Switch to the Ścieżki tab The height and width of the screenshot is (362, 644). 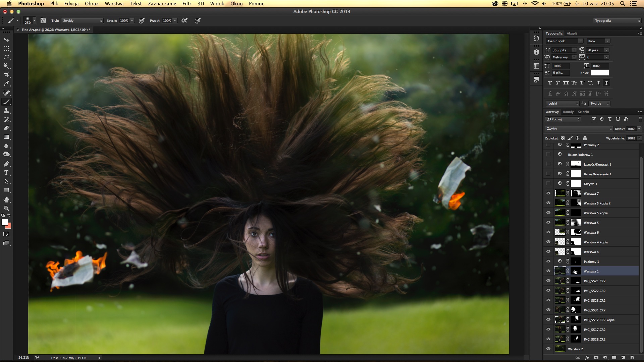[583, 111]
